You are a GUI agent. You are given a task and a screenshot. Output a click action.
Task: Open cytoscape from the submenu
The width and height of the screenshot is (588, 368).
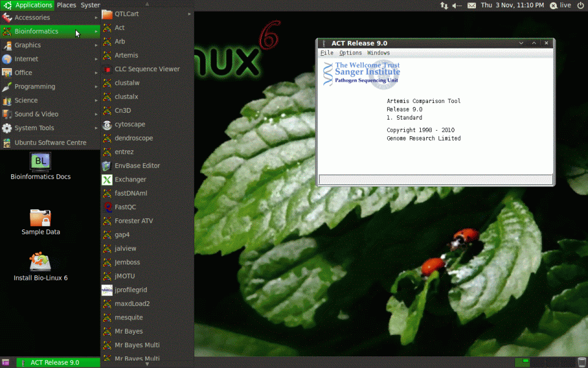click(x=129, y=125)
